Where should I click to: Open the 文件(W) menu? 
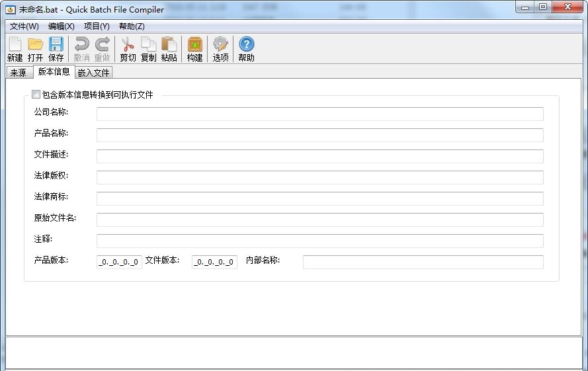(24, 26)
